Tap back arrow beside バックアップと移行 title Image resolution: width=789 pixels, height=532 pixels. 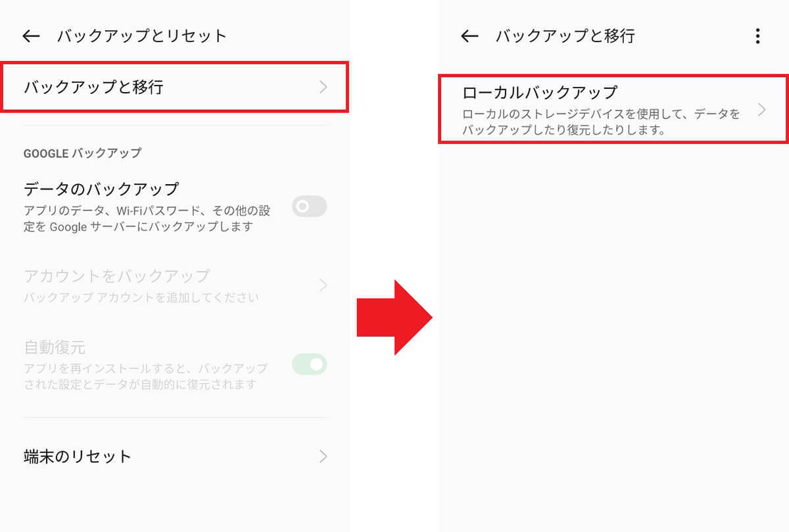[469, 36]
